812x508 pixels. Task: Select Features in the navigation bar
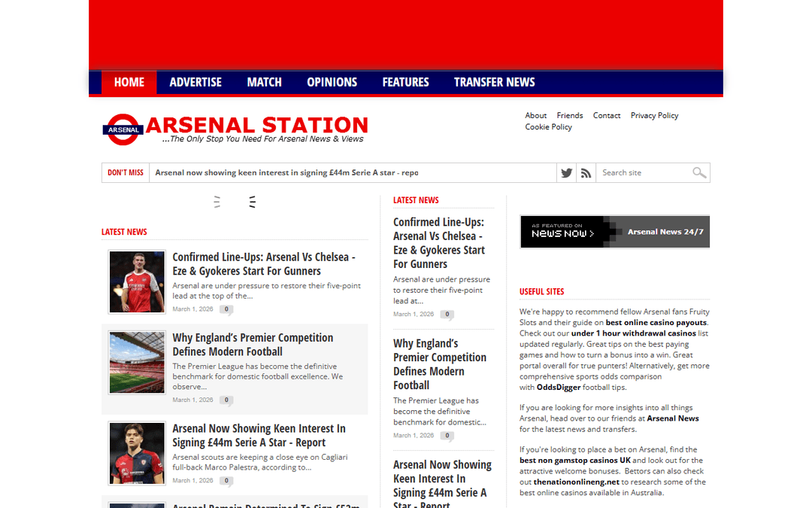pyautogui.click(x=405, y=83)
